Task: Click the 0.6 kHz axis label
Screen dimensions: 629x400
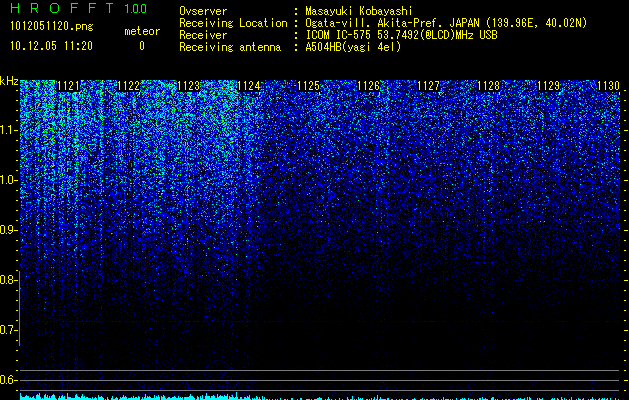Action: click(x=8, y=380)
